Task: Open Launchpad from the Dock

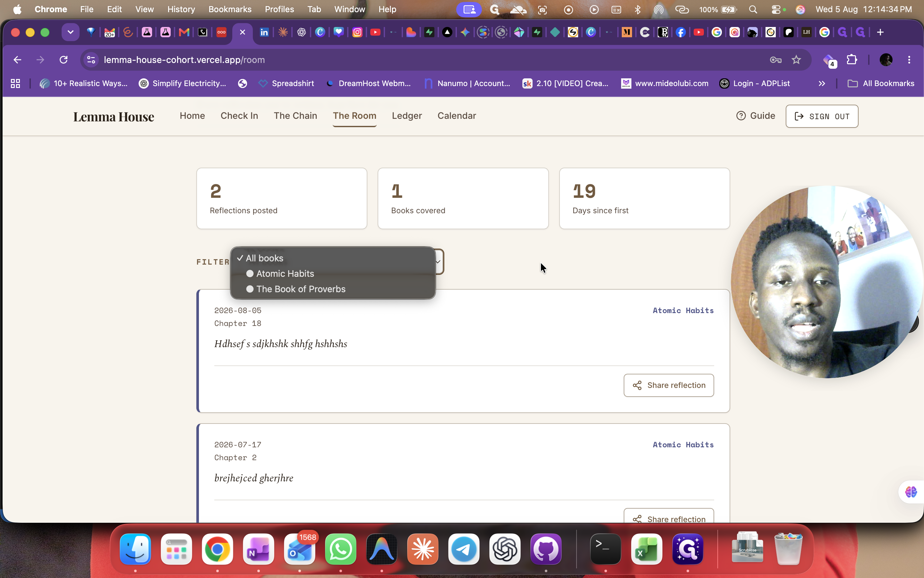Action: [x=176, y=549]
